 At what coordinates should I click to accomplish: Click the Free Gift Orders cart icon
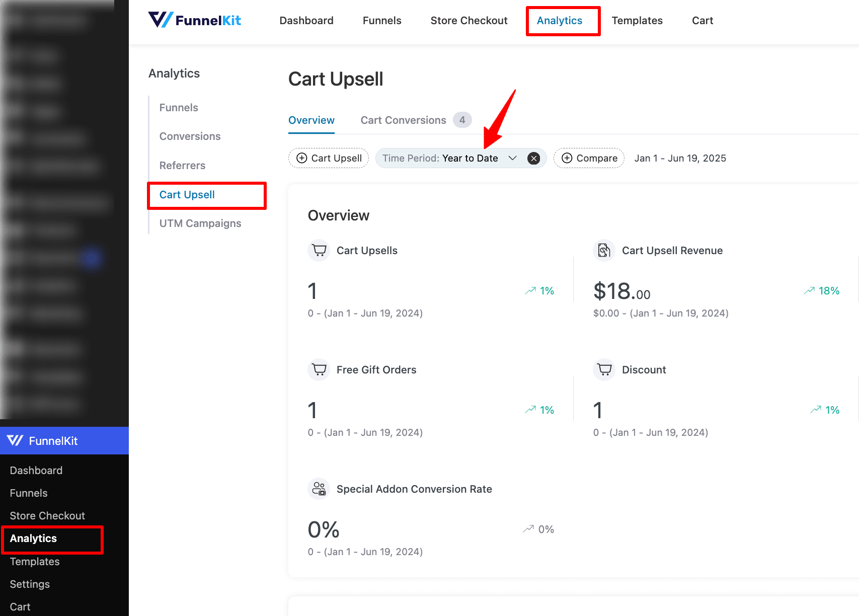319,369
